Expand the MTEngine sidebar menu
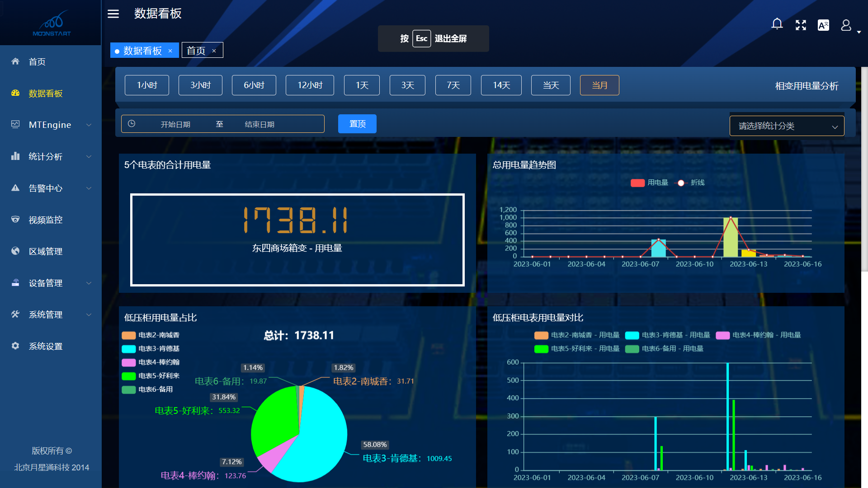This screenshot has width=868, height=488. pos(50,125)
